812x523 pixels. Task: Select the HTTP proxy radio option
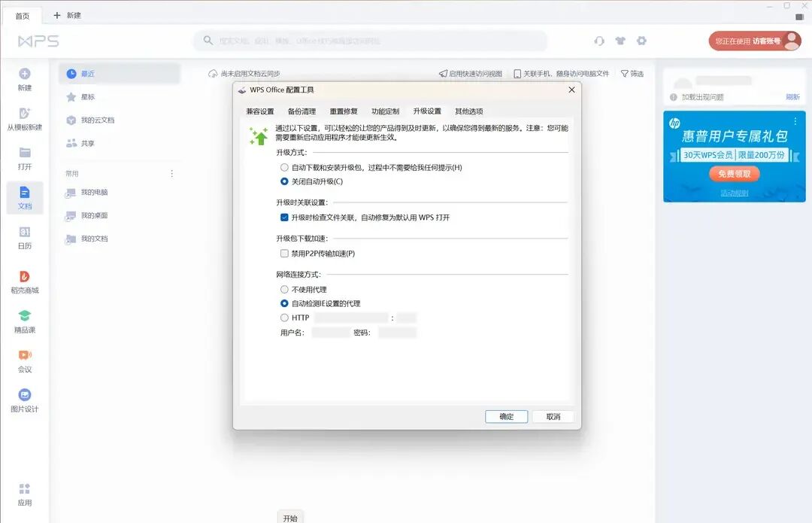pyautogui.click(x=284, y=318)
